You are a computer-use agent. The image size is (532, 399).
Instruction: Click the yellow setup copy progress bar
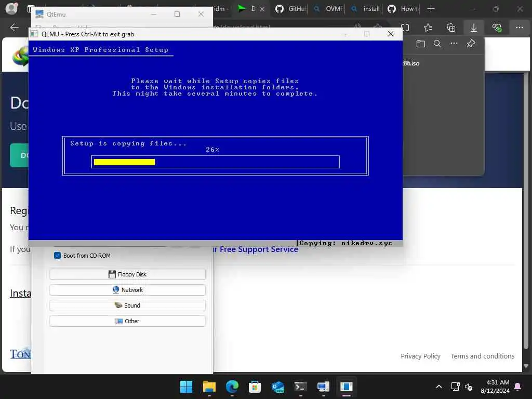(x=124, y=162)
